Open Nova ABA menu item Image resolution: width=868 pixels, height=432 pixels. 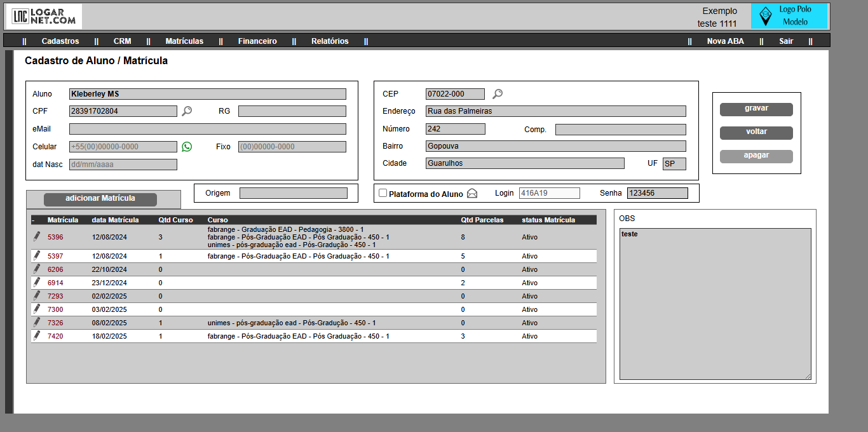[x=726, y=41]
